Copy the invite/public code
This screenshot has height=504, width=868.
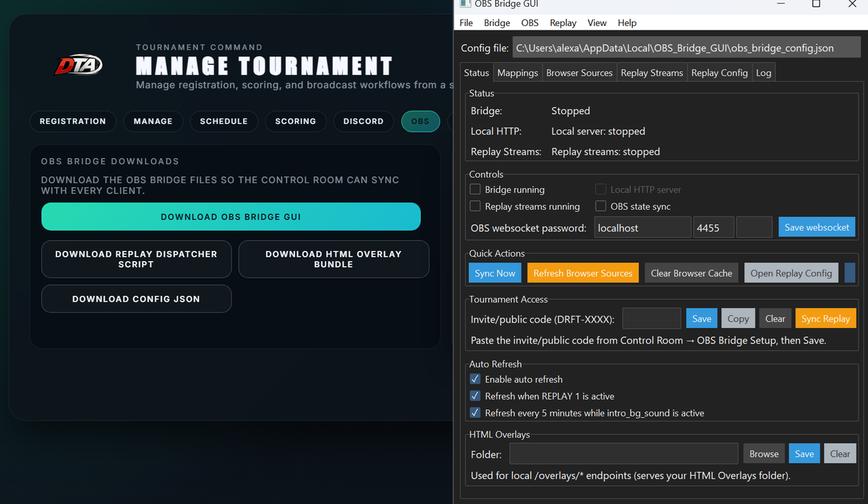738,318
